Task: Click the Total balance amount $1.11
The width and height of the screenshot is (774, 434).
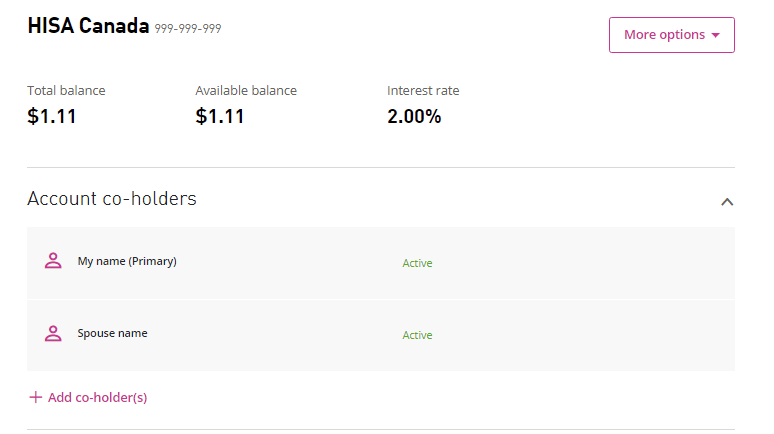Action: coord(52,116)
